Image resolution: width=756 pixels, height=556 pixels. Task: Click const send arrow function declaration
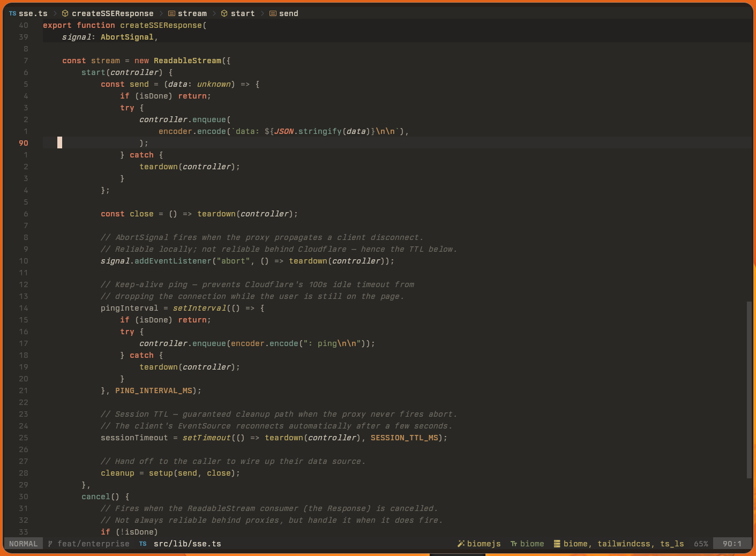[180, 84]
